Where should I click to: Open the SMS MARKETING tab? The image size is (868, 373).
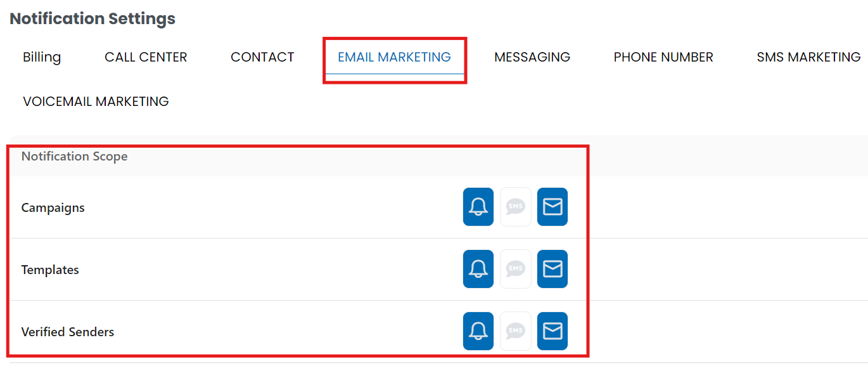808,57
